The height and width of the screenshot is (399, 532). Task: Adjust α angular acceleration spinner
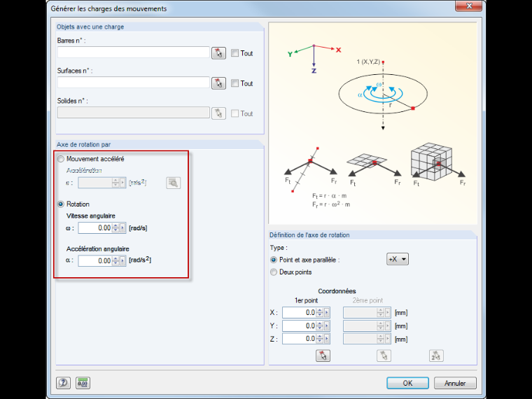tap(115, 261)
